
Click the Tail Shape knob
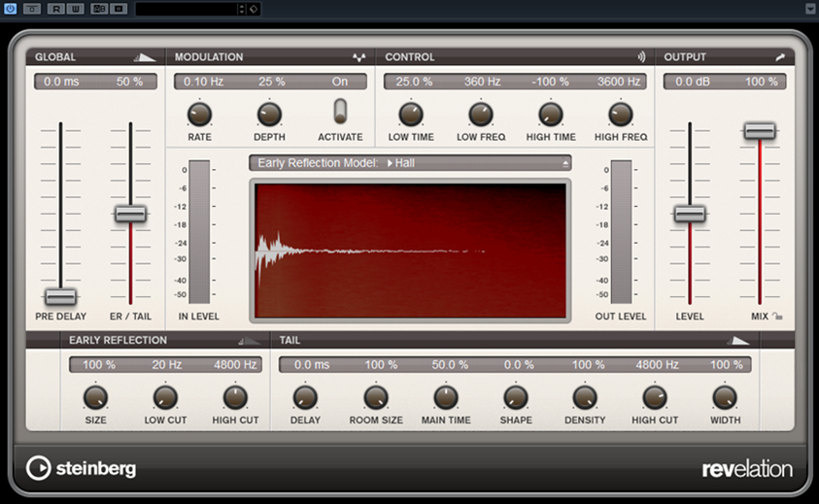pos(516,397)
